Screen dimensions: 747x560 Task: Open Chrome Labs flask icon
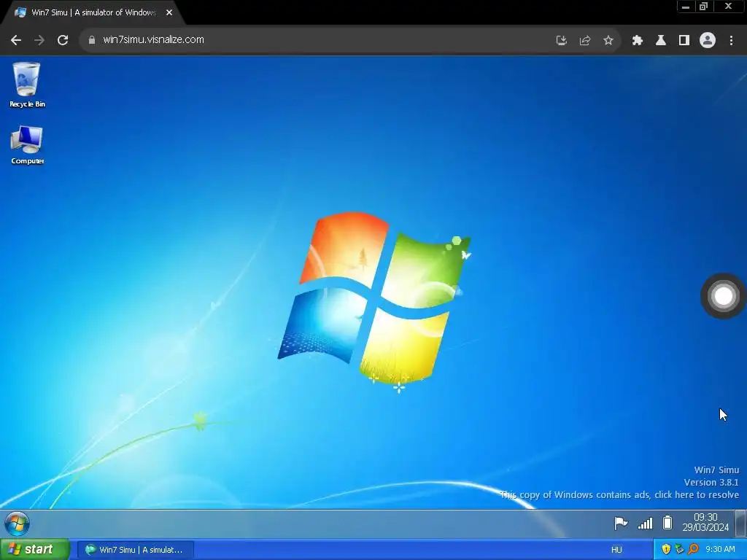click(661, 41)
